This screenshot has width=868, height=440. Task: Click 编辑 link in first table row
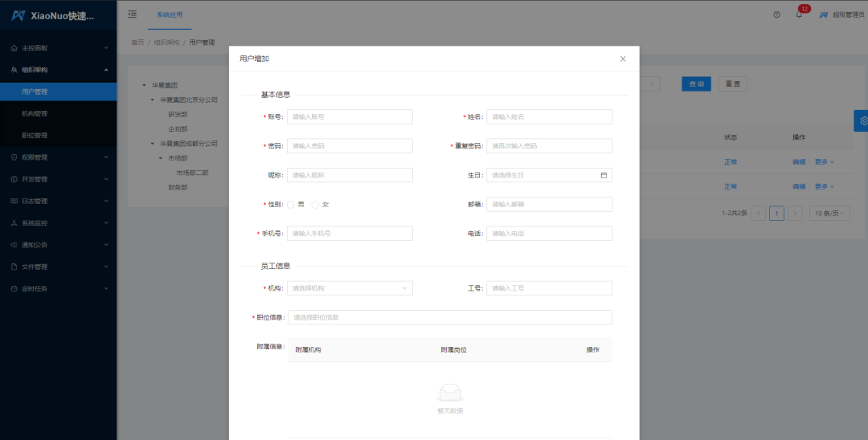(799, 162)
